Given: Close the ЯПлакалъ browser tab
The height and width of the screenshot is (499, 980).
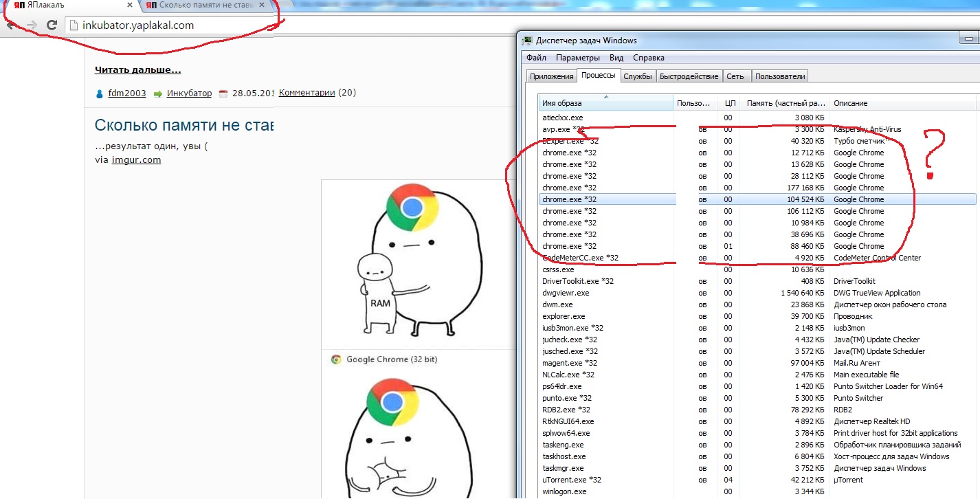Looking at the screenshot, I should point(128,5).
